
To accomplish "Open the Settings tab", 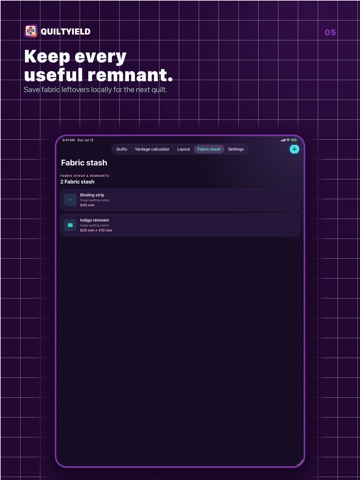I will coord(236,149).
